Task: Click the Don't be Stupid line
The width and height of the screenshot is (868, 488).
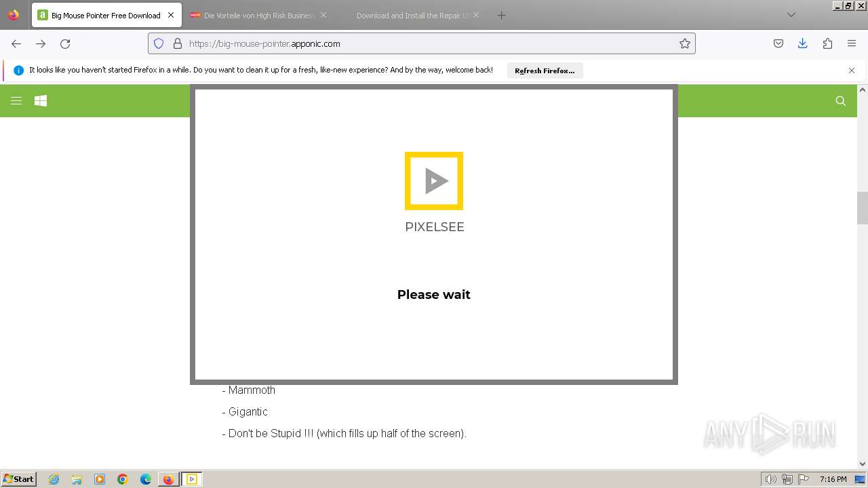Action: coord(344,433)
